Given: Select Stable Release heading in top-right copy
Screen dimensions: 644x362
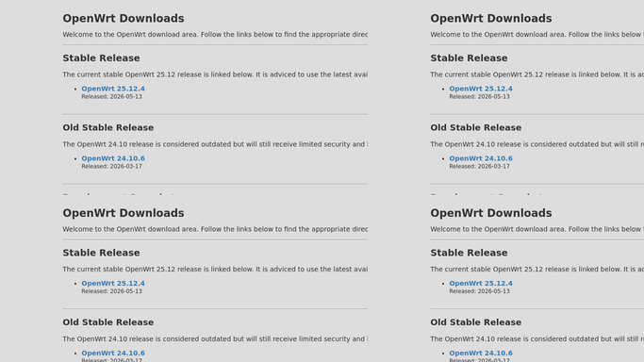Looking at the screenshot, I should [x=469, y=58].
